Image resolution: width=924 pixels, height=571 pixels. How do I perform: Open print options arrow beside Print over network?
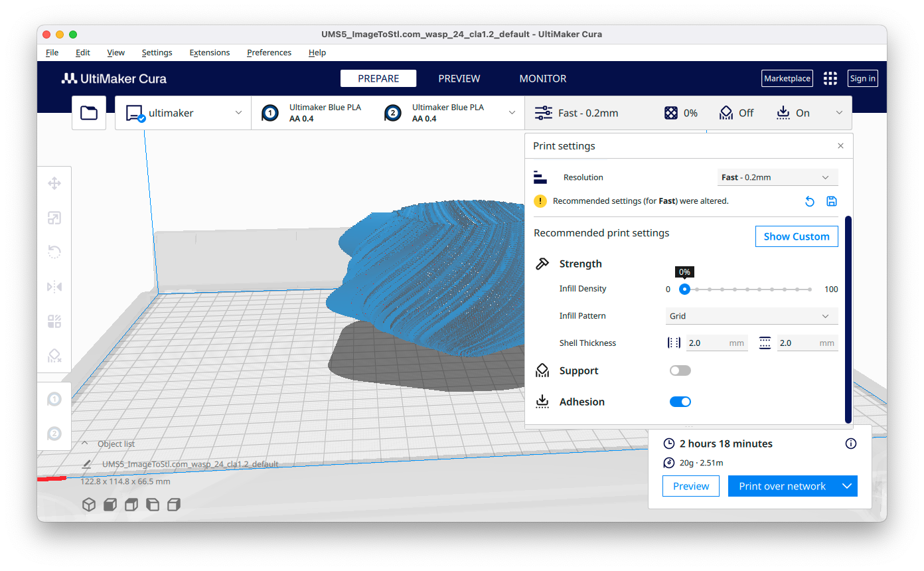coord(847,486)
